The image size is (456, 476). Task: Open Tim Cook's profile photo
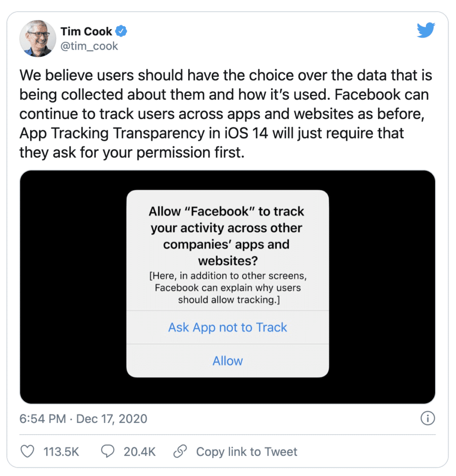click(38, 39)
